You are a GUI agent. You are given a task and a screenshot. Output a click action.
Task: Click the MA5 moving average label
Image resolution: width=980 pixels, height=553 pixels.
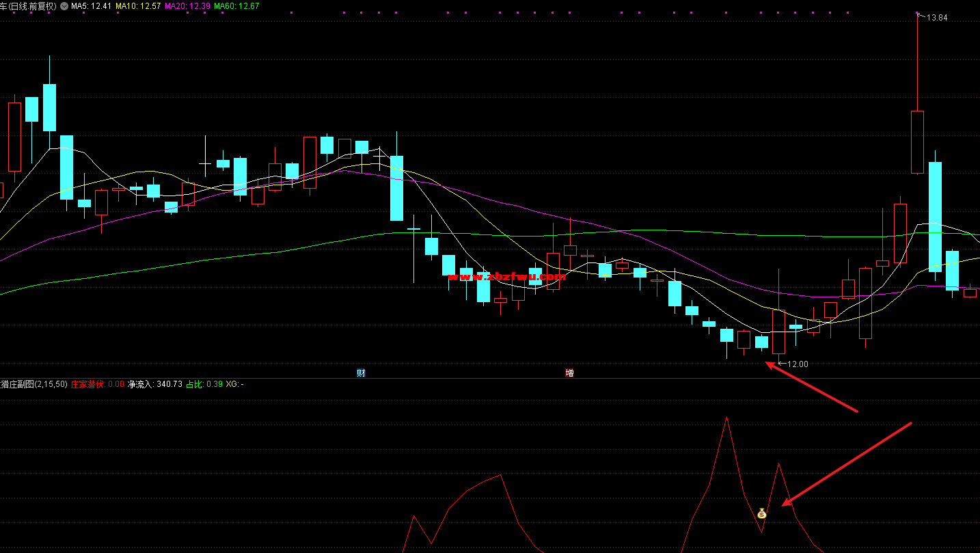(x=91, y=6)
